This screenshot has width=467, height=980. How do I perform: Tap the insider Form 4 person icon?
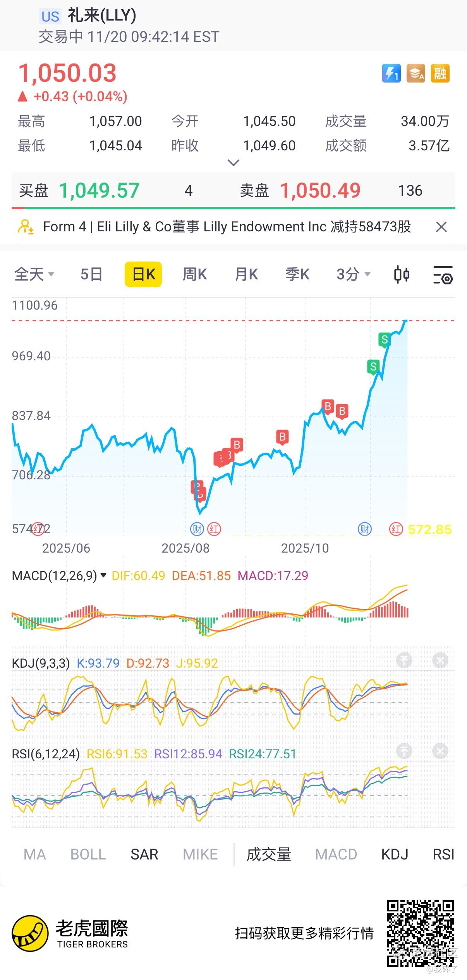click(26, 227)
